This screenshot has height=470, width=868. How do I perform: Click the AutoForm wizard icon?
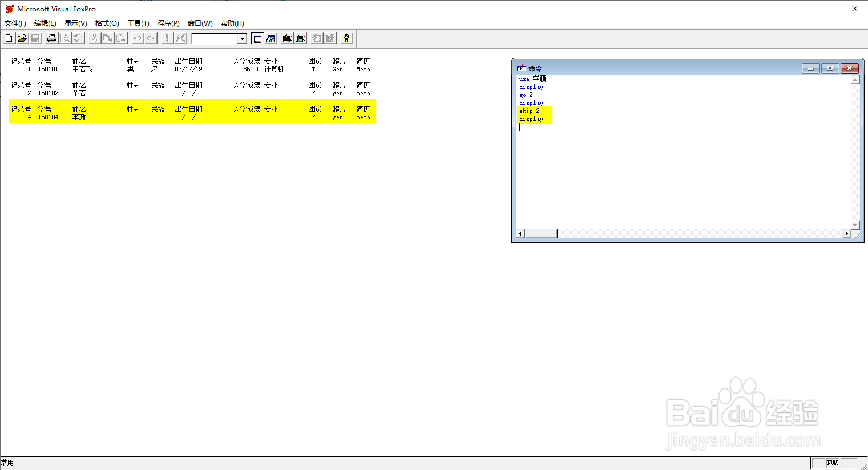coord(317,38)
